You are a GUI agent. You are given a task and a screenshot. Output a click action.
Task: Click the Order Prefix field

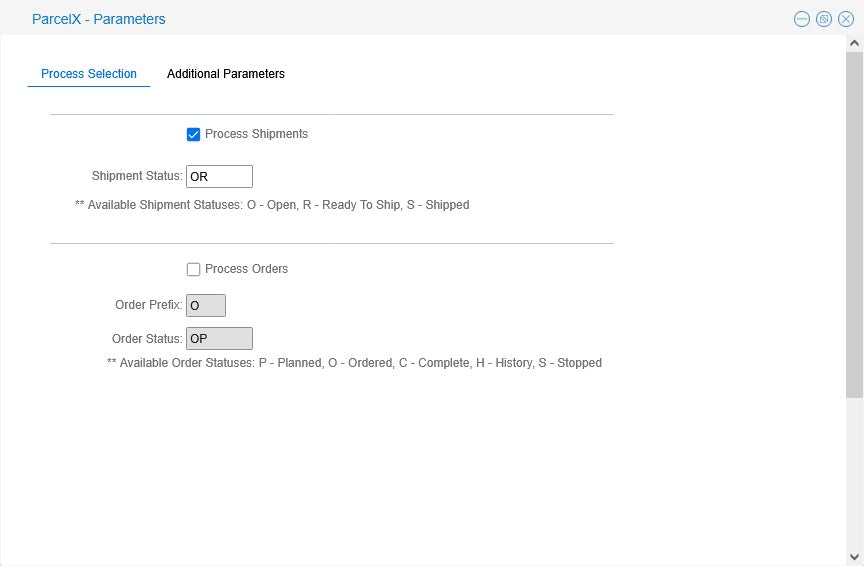coord(206,305)
